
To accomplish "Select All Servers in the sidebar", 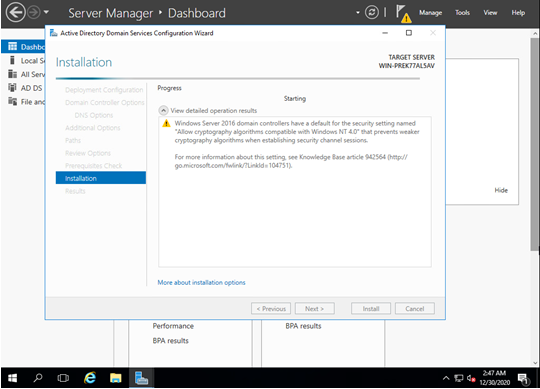I will pos(23,74).
